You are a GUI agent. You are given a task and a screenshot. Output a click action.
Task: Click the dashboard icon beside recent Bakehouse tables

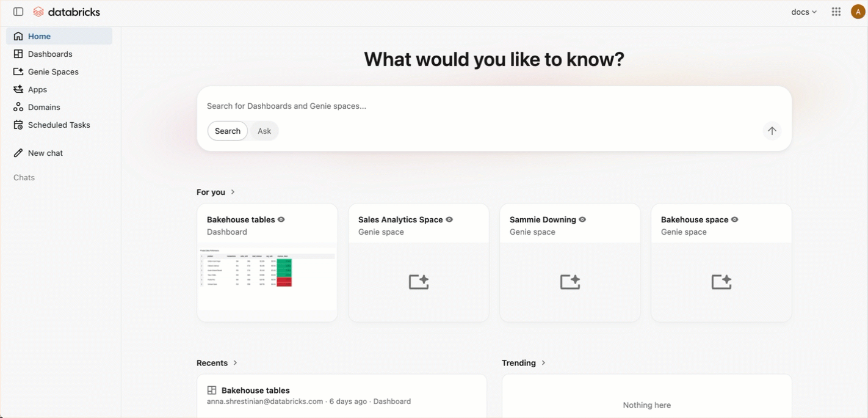tap(212, 390)
